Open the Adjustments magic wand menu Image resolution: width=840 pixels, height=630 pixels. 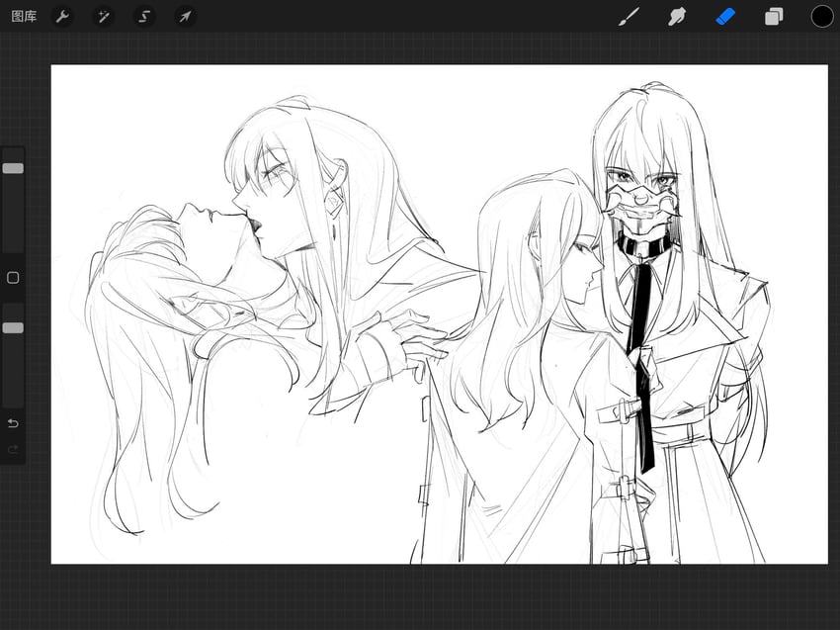(x=103, y=17)
